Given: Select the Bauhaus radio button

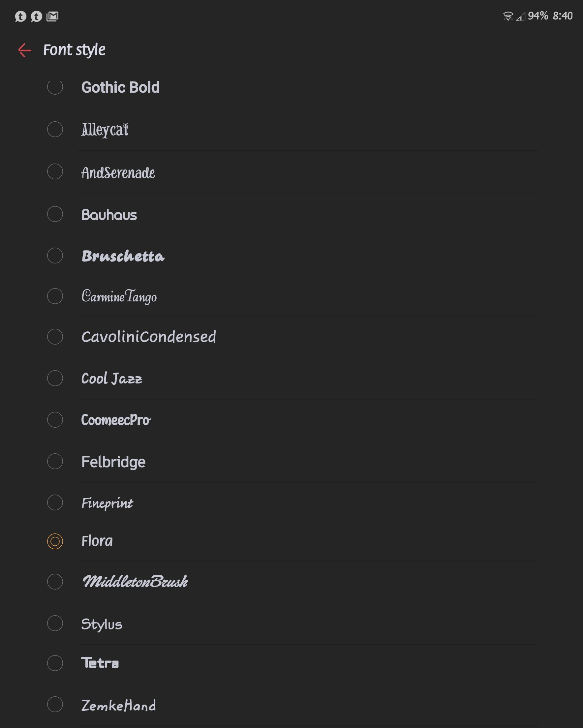Looking at the screenshot, I should click(55, 214).
